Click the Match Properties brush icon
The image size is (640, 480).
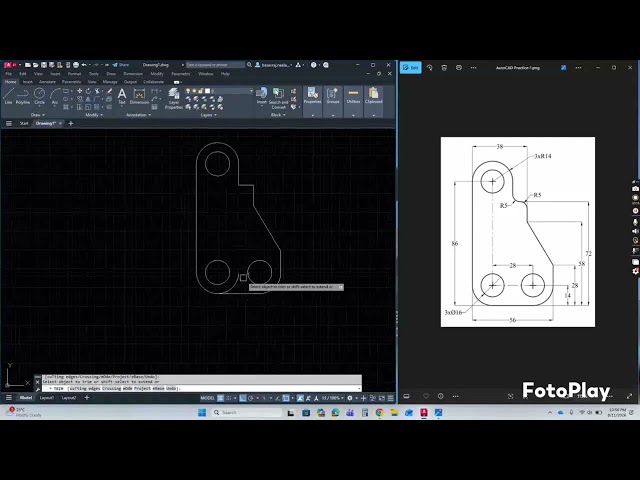pos(109,91)
